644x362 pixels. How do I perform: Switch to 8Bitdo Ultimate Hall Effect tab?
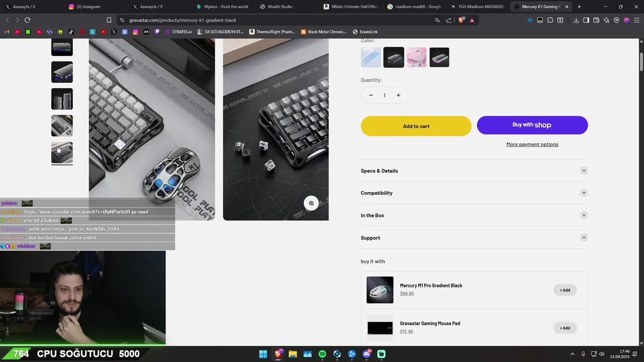pyautogui.click(x=350, y=7)
